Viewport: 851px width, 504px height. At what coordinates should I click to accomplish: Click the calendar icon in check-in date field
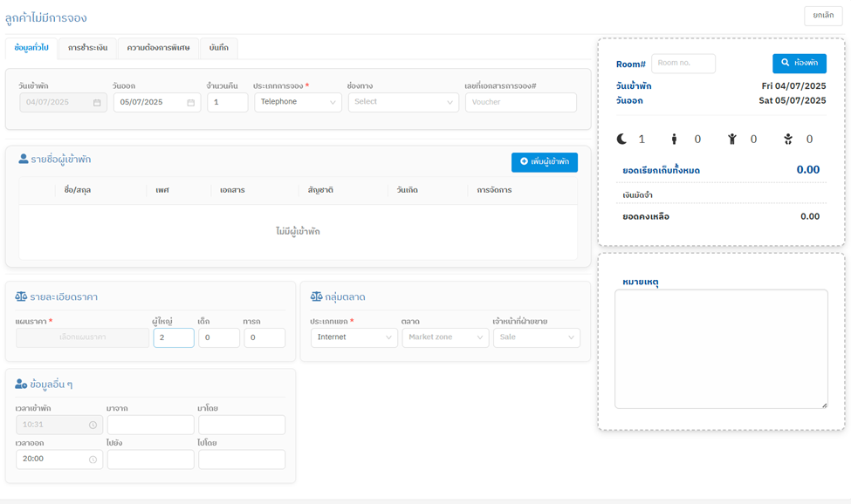pos(97,103)
